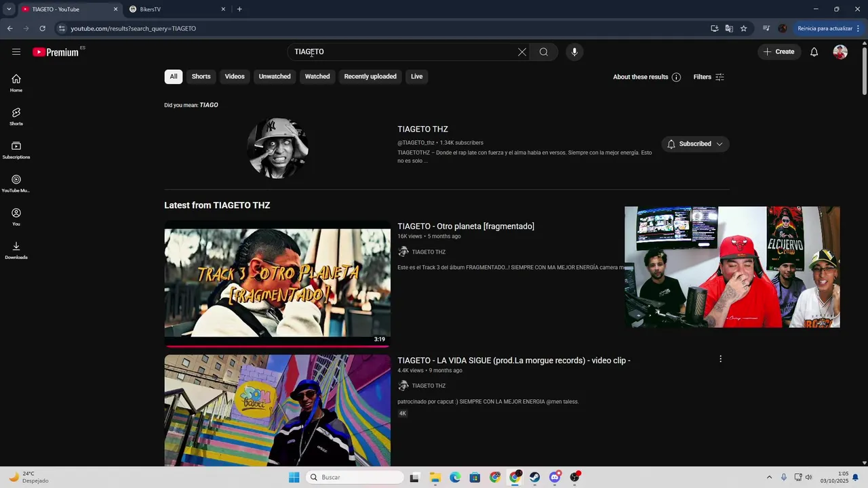Select the Watched filter chip
This screenshot has width=868, height=488.
[x=317, y=77]
